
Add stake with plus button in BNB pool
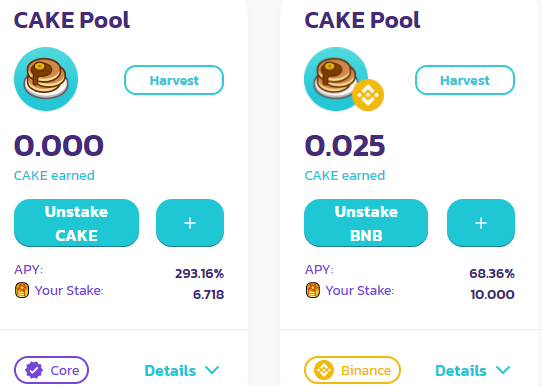click(481, 223)
